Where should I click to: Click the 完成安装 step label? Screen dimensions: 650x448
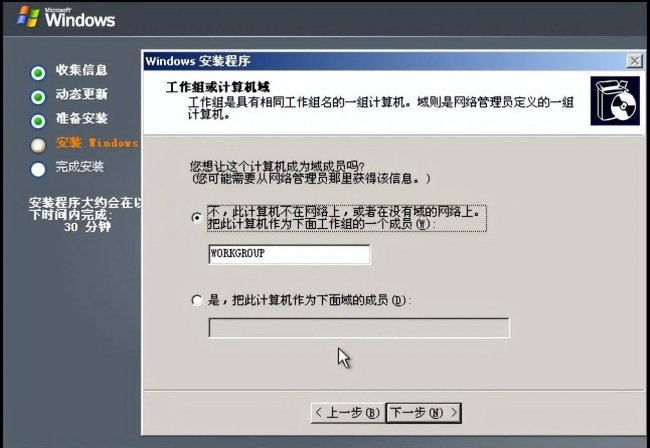point(80,167)
